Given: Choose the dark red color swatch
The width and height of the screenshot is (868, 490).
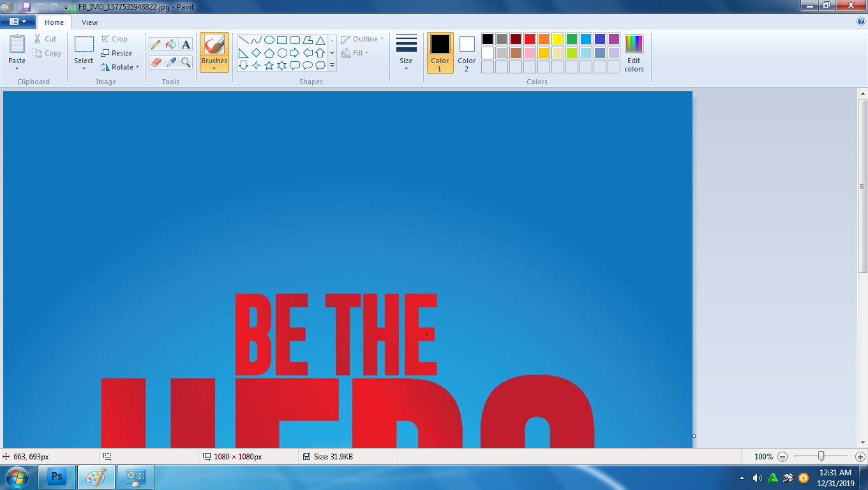Looking at the screenshot, I should pyautogui.click(x=516, y=39).
